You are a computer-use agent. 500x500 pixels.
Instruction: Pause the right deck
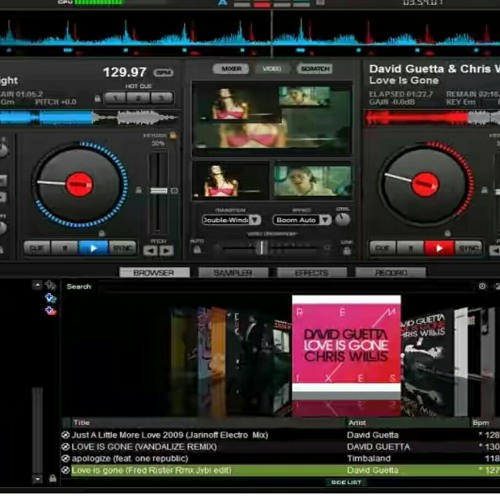tap(411, 248)
